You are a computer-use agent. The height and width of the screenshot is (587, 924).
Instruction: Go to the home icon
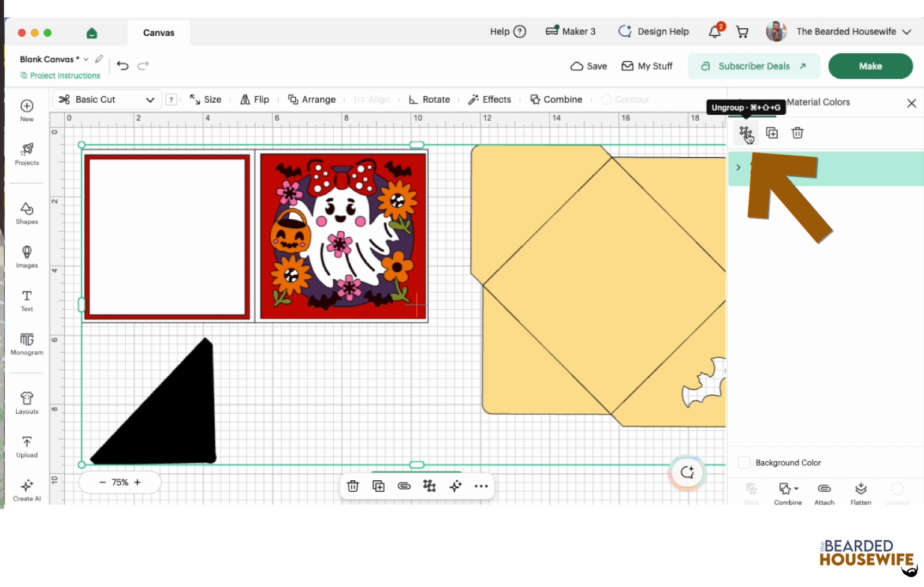[x=92, y=33]
